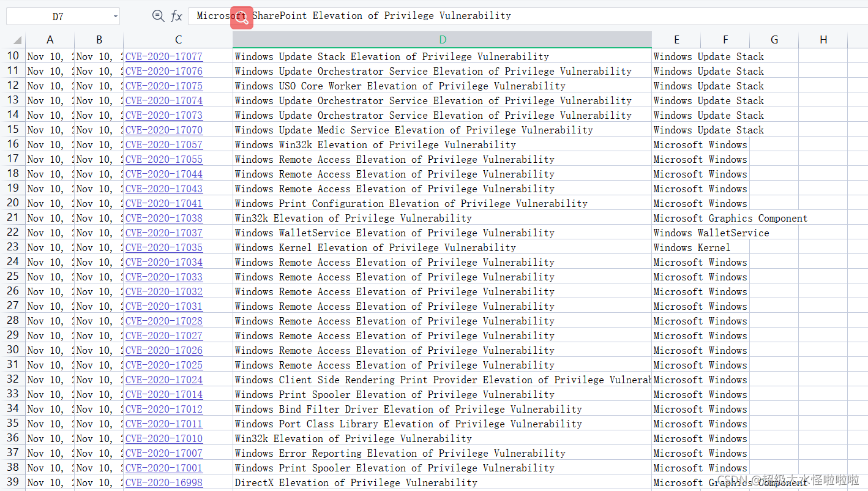Open link CVE-2020-17075
This screenshot has height=491, width=868.
(164, 86)
